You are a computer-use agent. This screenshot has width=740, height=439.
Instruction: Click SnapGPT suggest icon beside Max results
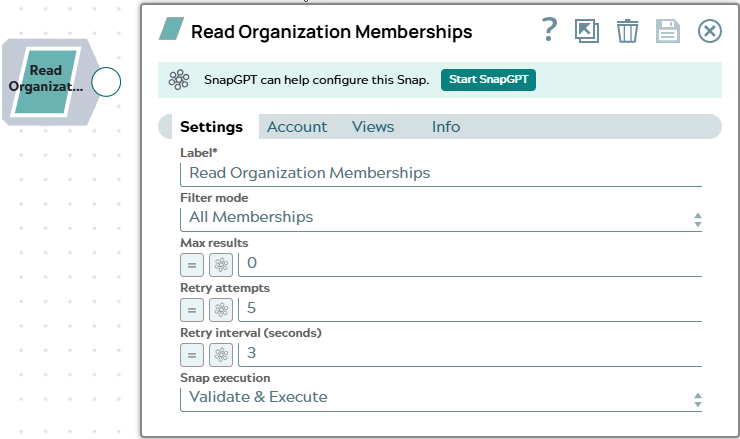tap(221, 265)
